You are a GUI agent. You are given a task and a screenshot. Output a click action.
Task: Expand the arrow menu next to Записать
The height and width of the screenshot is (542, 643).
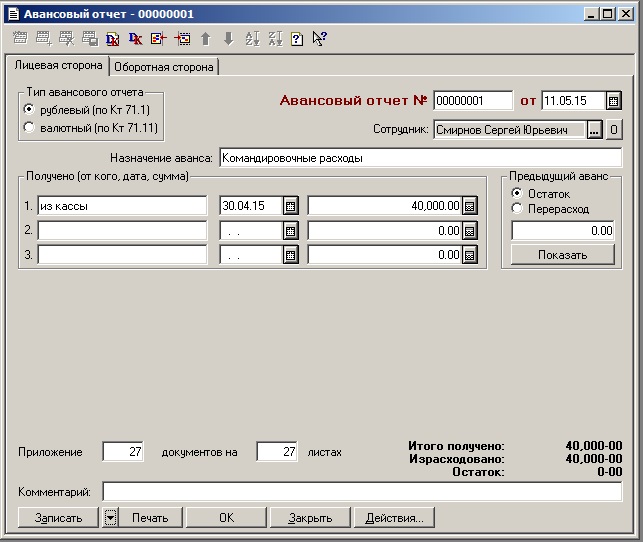point(111,518)
